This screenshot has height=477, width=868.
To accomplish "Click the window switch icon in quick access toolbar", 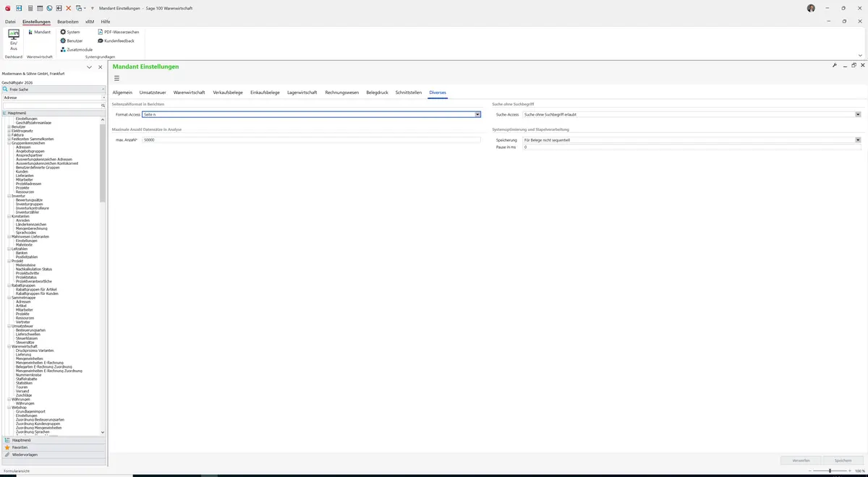I will pos(78,8).
